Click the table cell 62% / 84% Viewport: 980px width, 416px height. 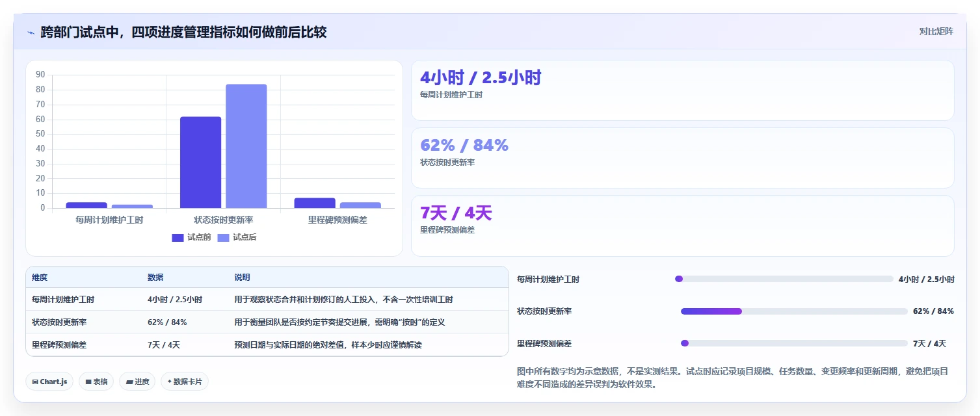(x=167, y=322)
